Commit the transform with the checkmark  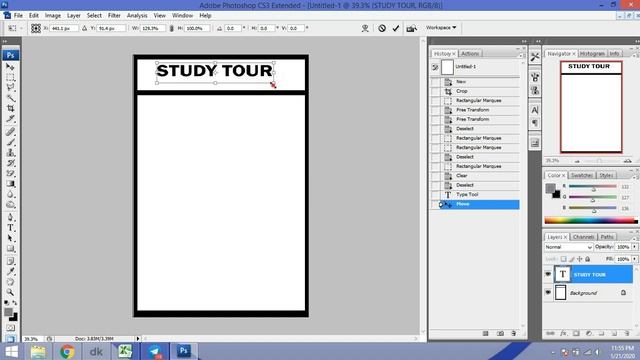(x=396, y=28)
